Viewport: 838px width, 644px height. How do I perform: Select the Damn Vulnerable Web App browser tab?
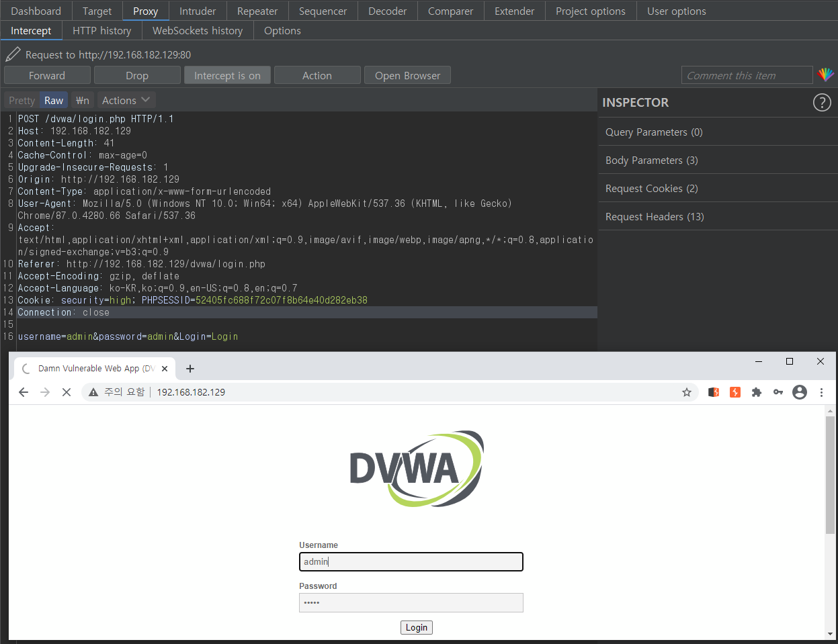pos(94,369)
